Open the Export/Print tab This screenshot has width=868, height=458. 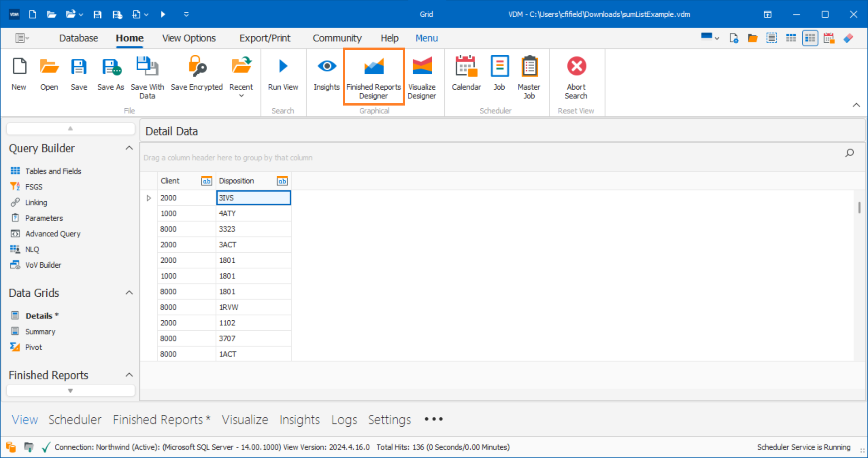pyautogui.click(x=265, y=38)
